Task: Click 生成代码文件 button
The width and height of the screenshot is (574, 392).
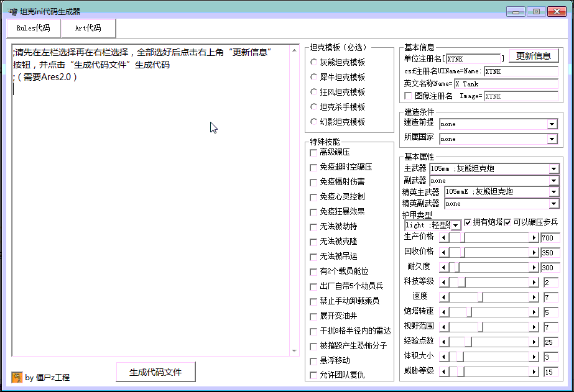Action: [x=155, y=372]
